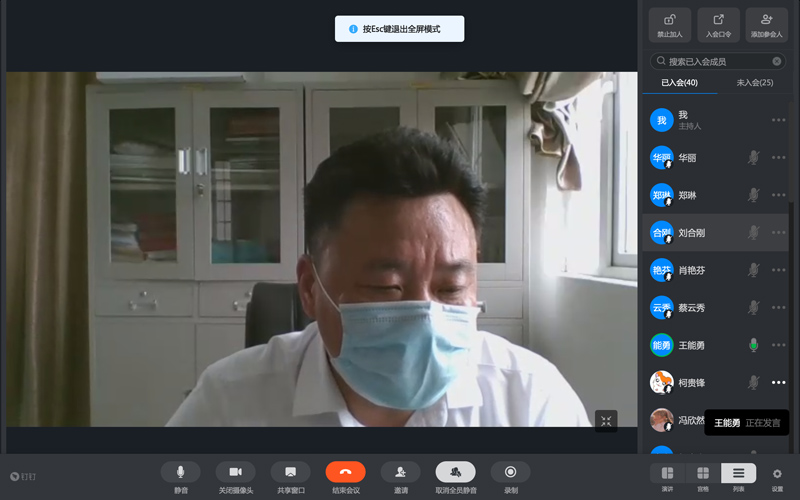Switch to 未入会(25) tab
Viewport: 800px width, 500px height.
click(x=753, y=83)
